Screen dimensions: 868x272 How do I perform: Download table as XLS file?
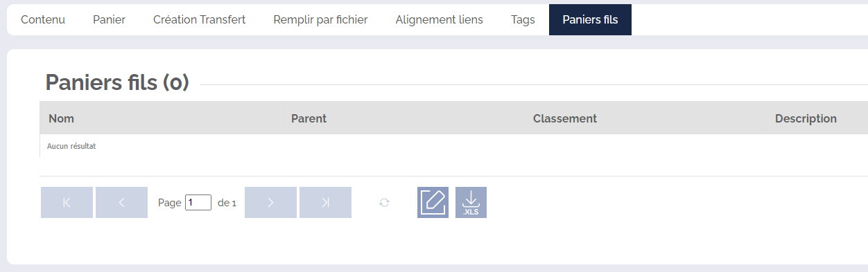471,202
